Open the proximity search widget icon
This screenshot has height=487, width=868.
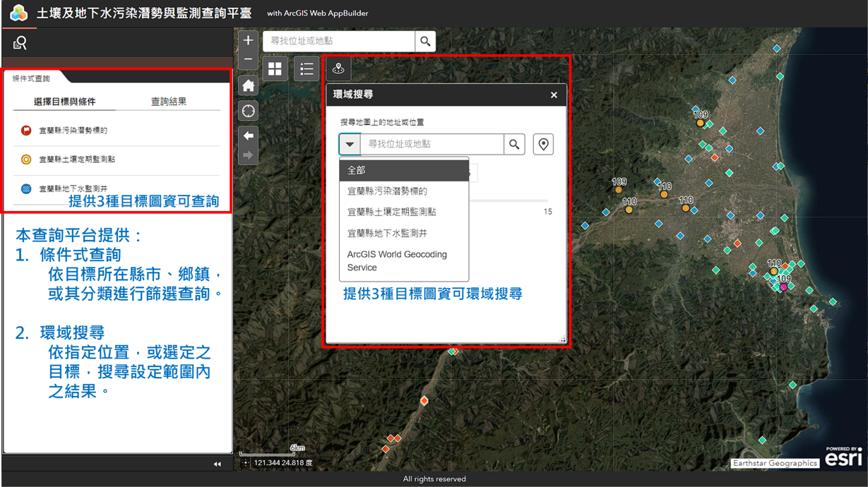coord(338,68)
